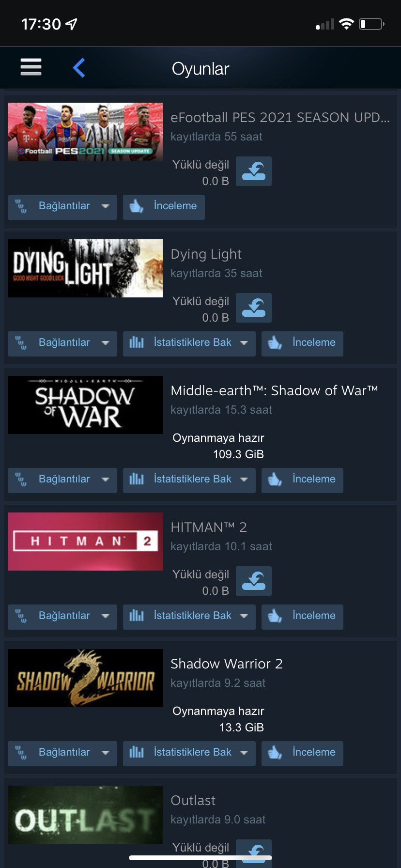Open the hamburger menu icon
This screenshot has width=401, height=868.
click(31, 67)
